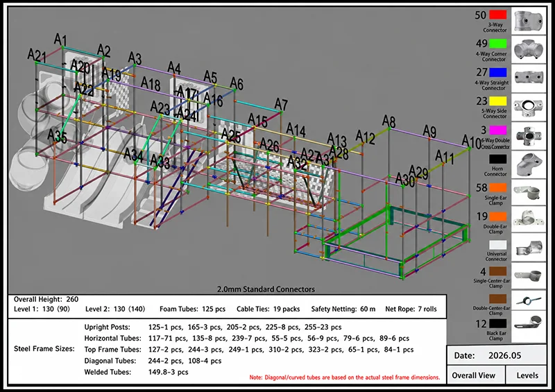
Task: Click the '2.0mm Standard Connectors' caption
Action: click(x=266, y=289)
